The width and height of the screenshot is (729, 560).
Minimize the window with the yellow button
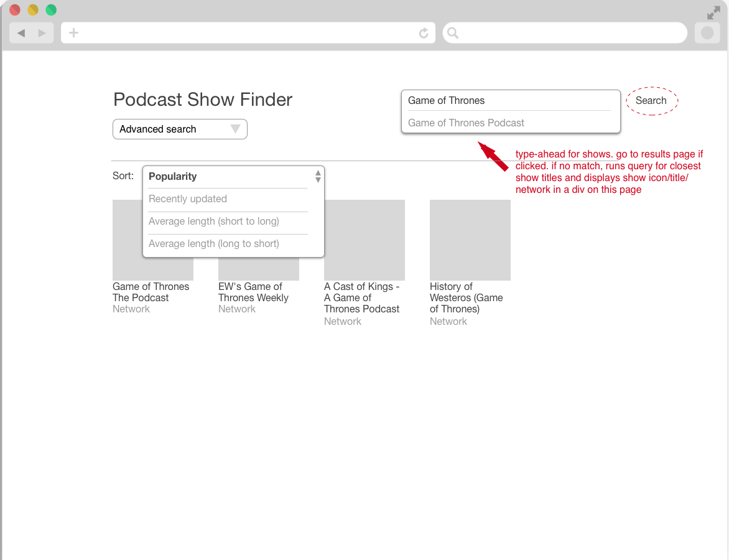pyautogui.click(x=33, y=10)
